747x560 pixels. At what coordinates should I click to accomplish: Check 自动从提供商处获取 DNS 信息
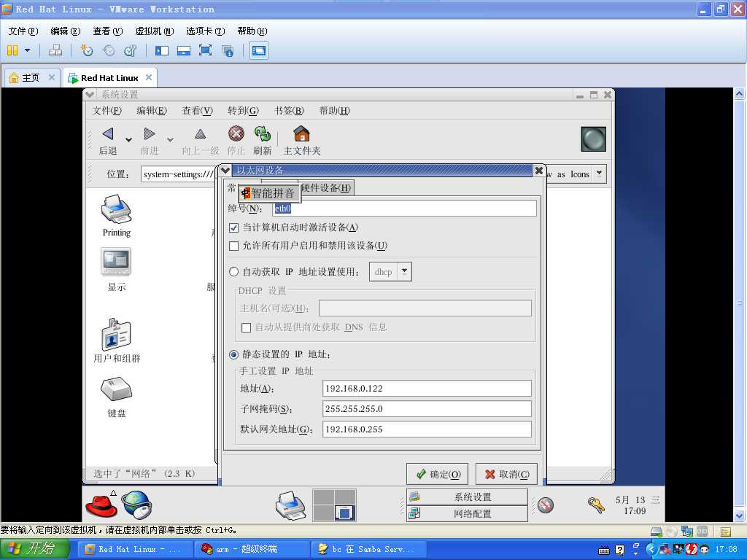pos(246,327)
